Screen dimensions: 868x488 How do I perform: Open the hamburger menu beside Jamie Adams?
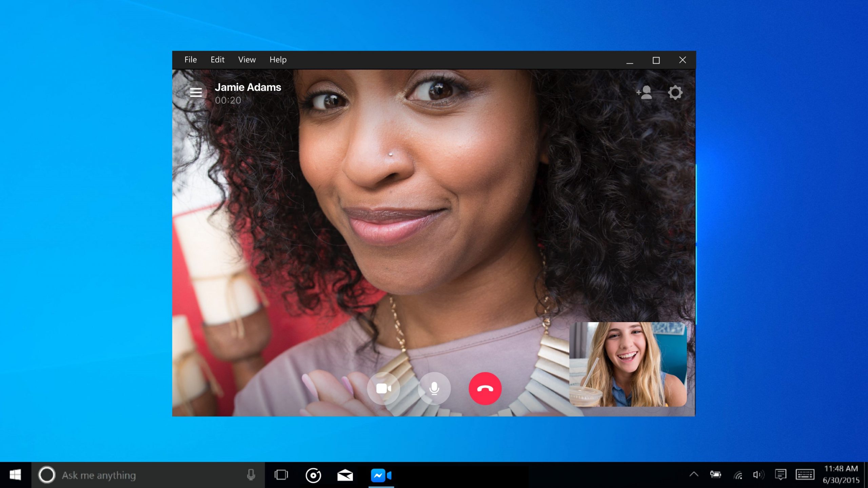(x=196, y=93)
